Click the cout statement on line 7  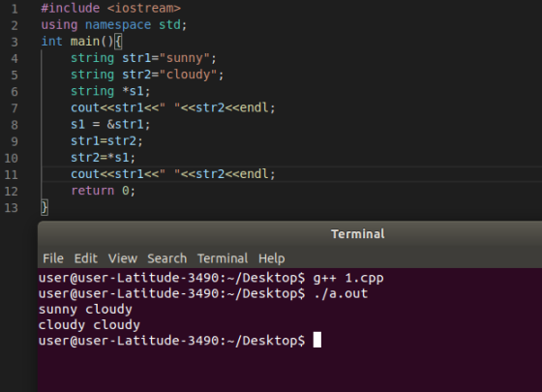(173, 107)
